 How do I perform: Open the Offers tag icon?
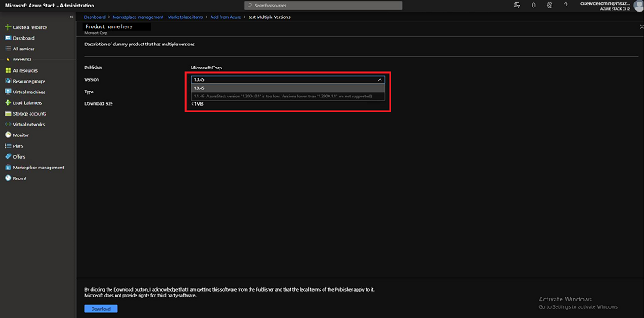coord(7,157)
